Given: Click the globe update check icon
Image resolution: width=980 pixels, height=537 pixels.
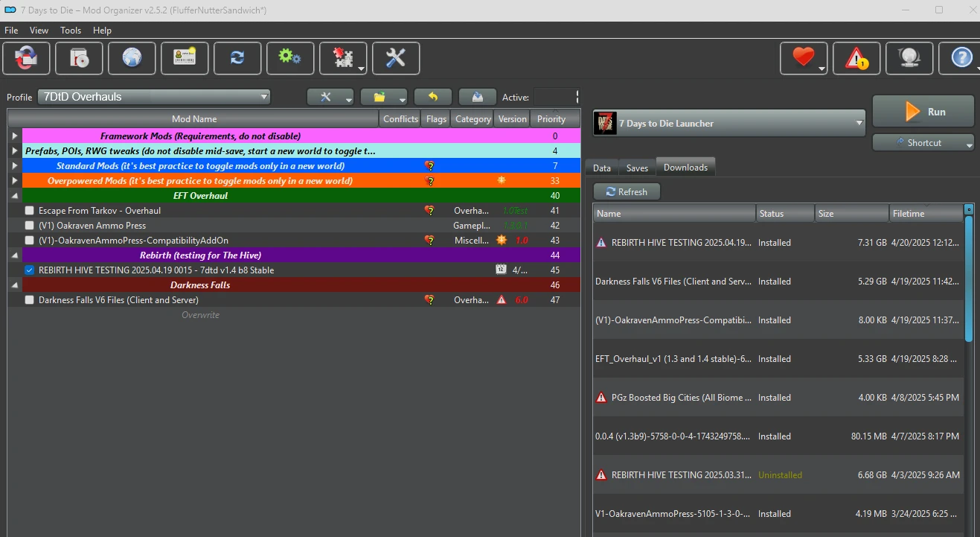Looking at the screenshot, I should tap(909, 58).
